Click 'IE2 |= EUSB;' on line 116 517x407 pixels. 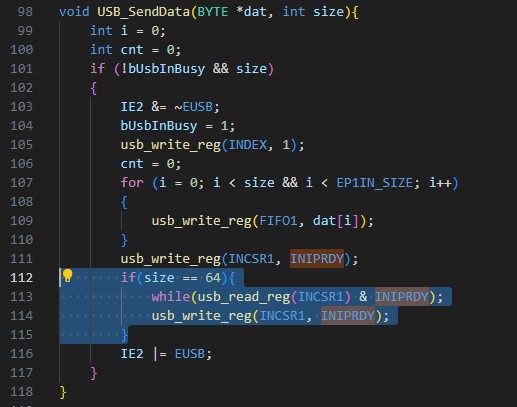pos(166,354)
